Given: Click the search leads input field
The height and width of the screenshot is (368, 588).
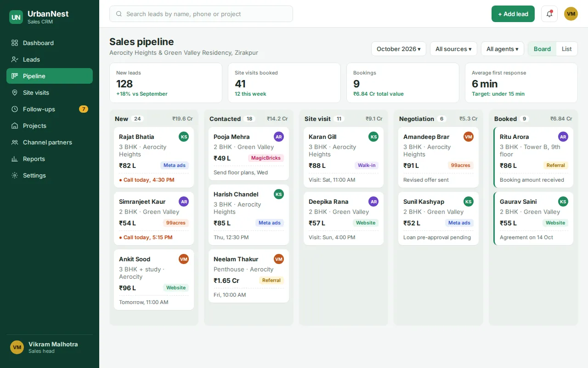Looking at the screenshot, I should [x=201, y=14].
